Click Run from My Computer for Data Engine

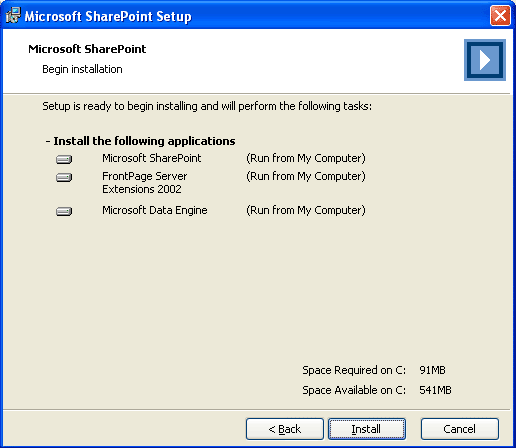click(x=306, y=210)
